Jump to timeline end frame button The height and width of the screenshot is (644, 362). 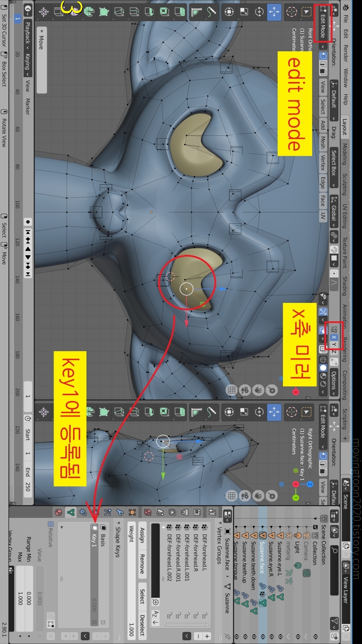28,274
